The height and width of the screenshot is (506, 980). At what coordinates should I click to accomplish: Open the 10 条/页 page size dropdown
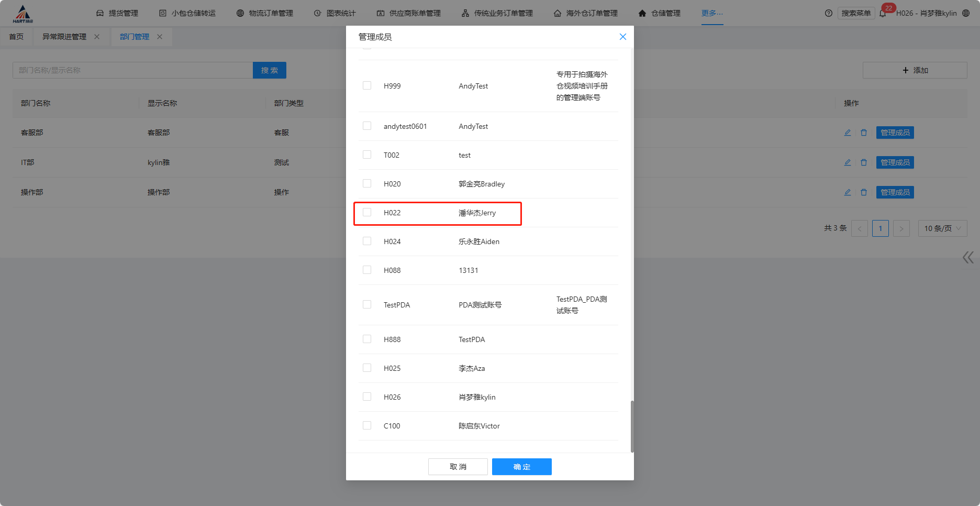[942, 228]
